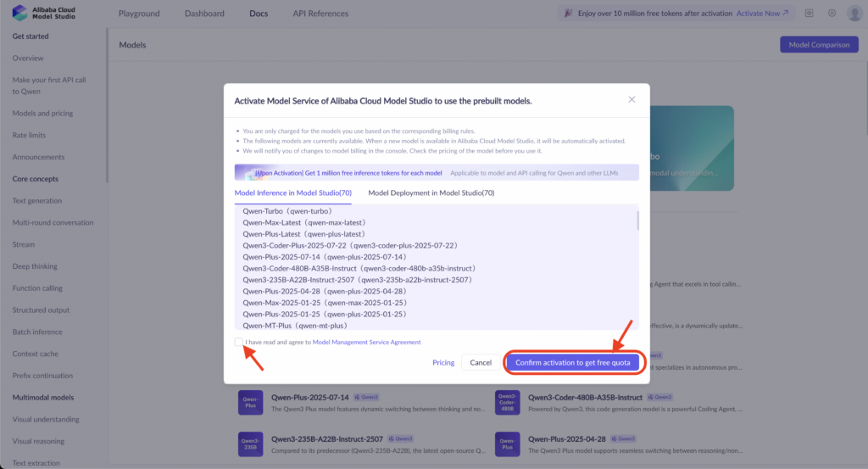Open Dashboard in top navigation
This screenshot has height=469, width=868.
tap(204, 14)
